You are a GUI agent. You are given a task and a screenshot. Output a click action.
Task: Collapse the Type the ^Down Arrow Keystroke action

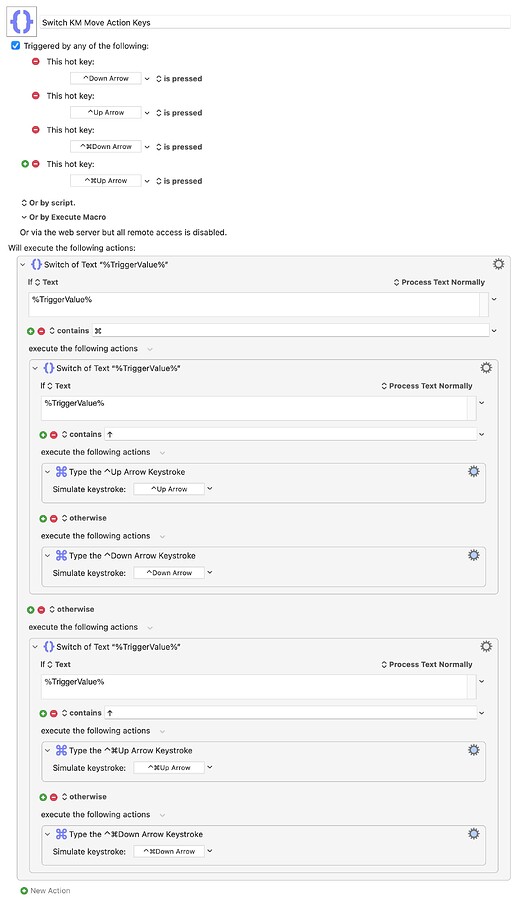point(48,556)
